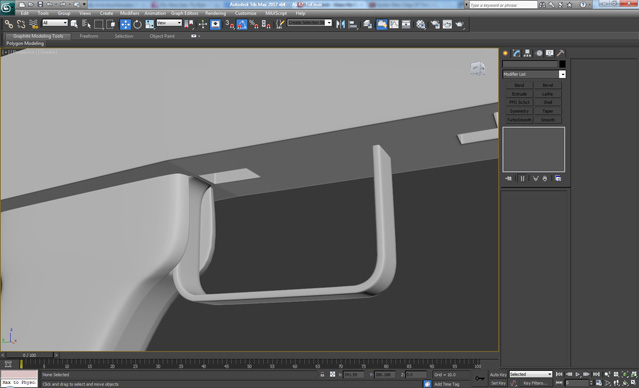
Task: Click the Mirror tool icon
Action: coord(340,24)
